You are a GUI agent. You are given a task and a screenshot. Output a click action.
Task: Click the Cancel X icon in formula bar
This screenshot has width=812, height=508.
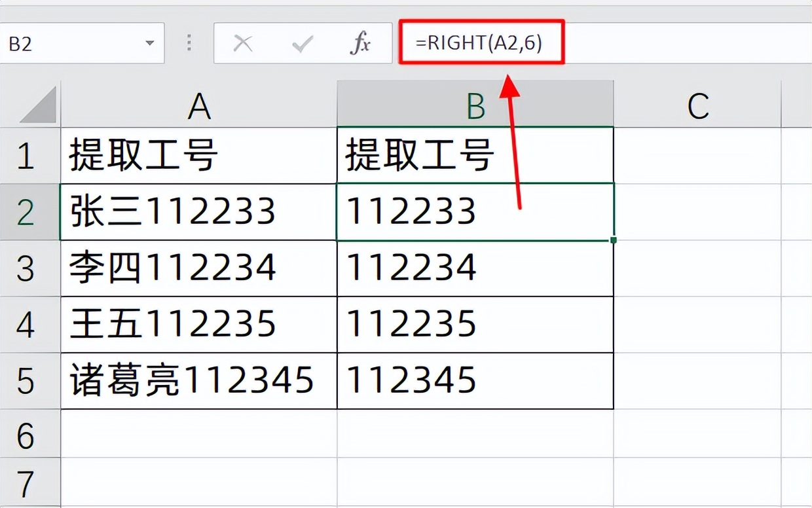[243, 42]
